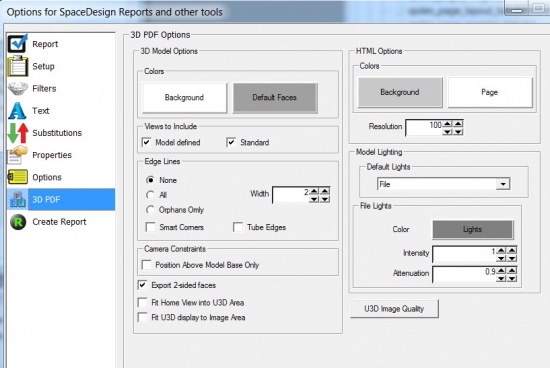Select the None edge lines option
This screenshot has width=550, height=368.
150,180
